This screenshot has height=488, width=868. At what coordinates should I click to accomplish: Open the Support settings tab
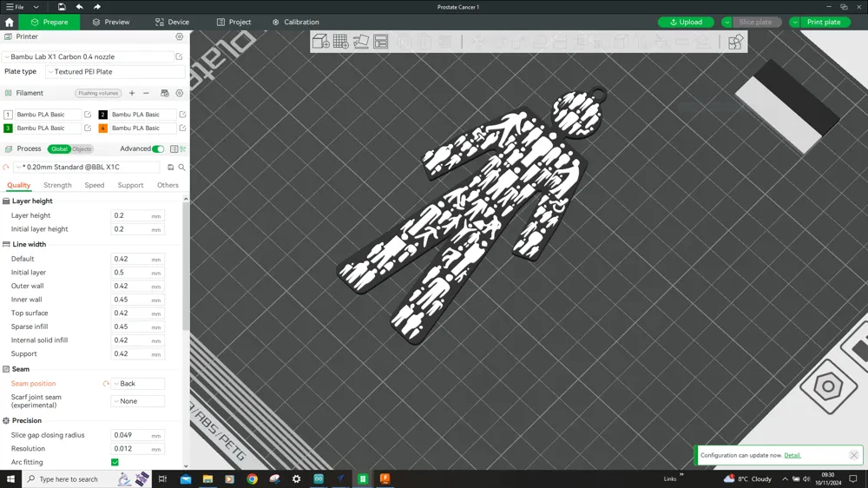point(131,185)
